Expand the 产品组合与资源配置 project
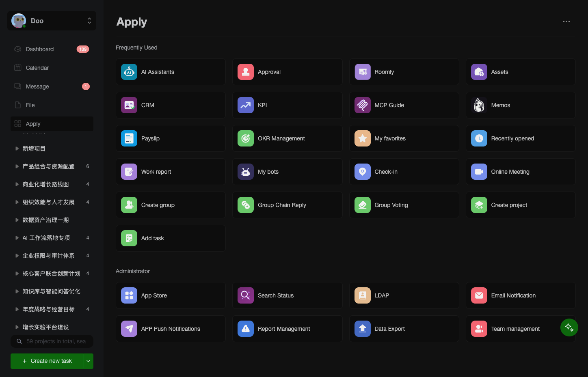The height and width of the screenshot is (377, 588). (x=17, y=166)
